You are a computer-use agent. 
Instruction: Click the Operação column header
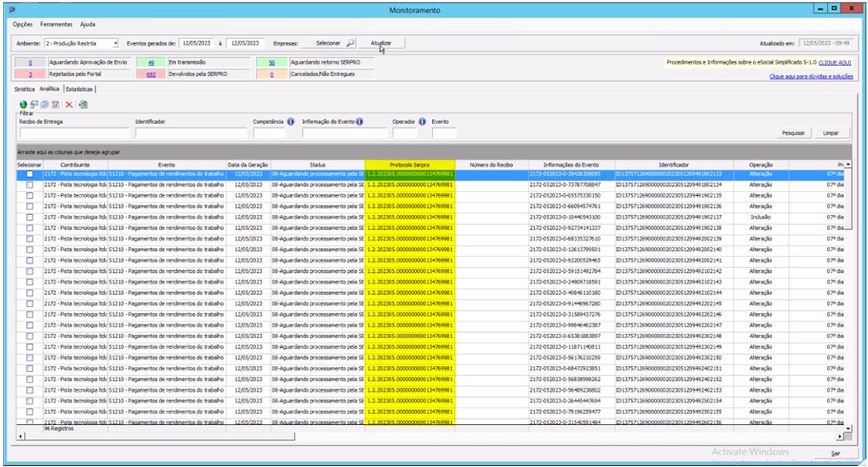pyautogui.click(x=761, y=165)
